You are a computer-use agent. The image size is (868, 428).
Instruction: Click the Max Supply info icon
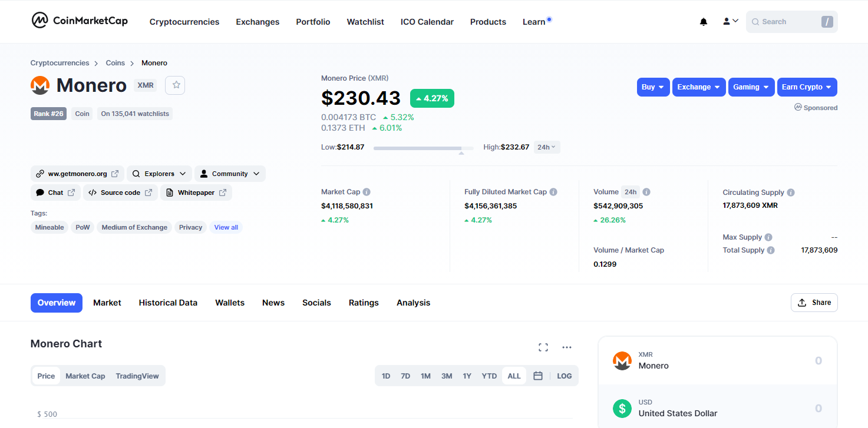[768, 237]
